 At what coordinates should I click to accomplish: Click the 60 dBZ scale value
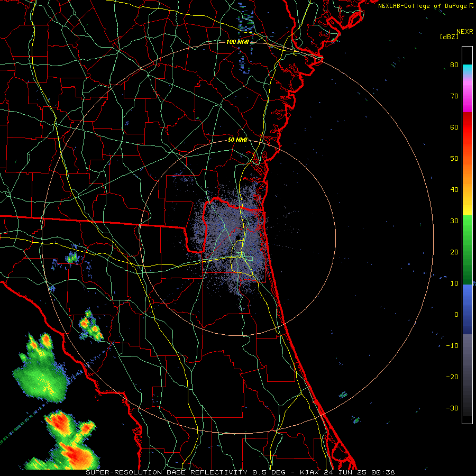(454, 127)
